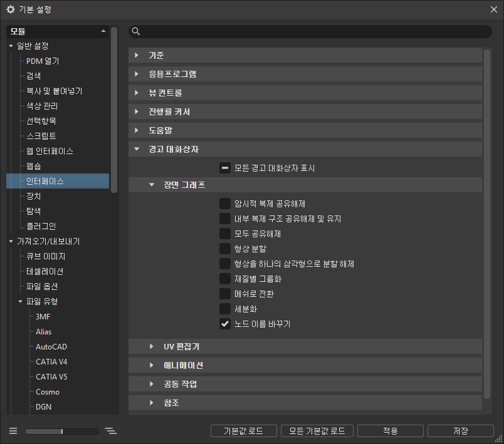Enable the 암시적 복제 공유해제 checkbox
The width and height of the screenshot is (504, 444).
225,204
